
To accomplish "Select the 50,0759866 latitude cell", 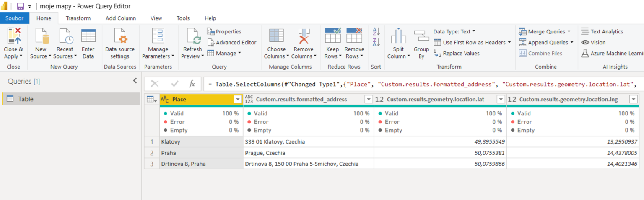I will coord(440,164).
